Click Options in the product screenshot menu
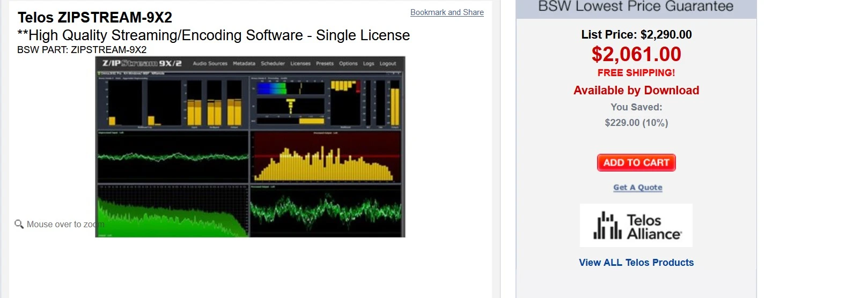Screen dimensions: 868x298 tap(348, 63)
